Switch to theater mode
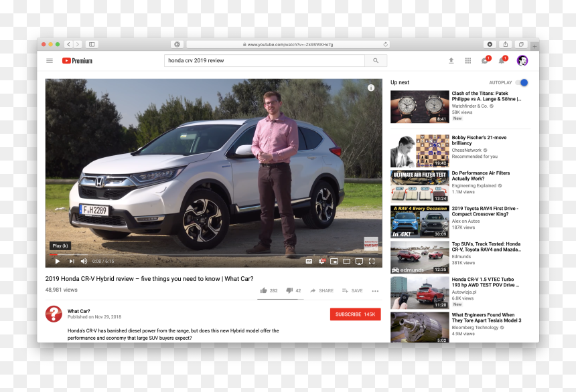Image resolution: width=576 pixels, height=392 pixels. pyautogui.click(x=346, y=262)
